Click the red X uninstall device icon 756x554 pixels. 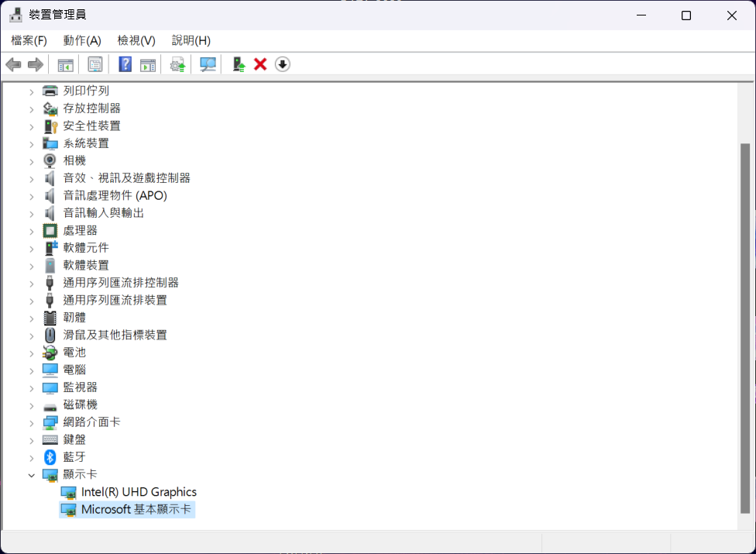[x=260, y=64]
